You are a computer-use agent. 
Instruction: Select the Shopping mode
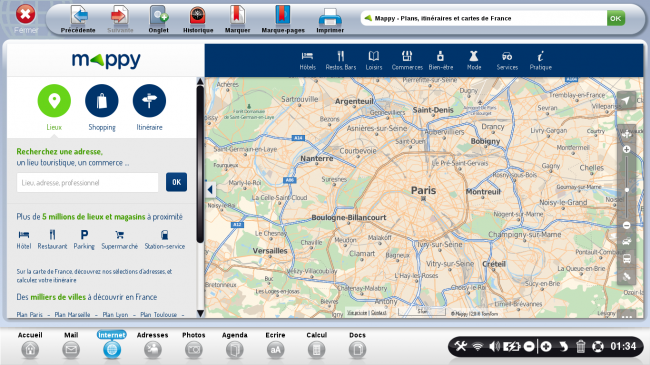coord(102,108)
